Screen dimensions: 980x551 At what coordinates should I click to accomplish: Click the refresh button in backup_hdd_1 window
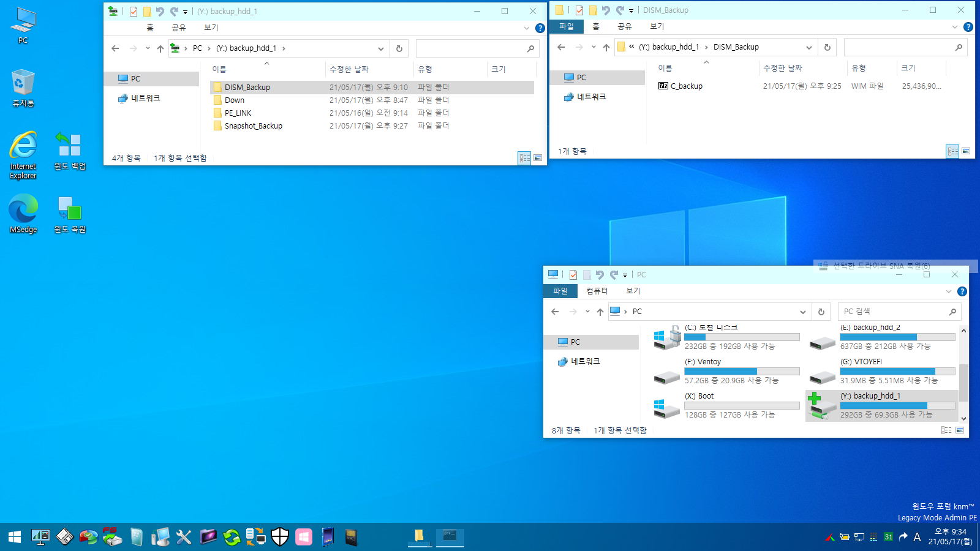[x=399, y=48]
